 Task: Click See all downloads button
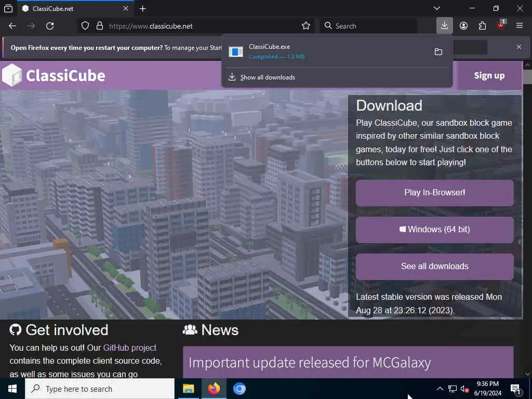435,267
